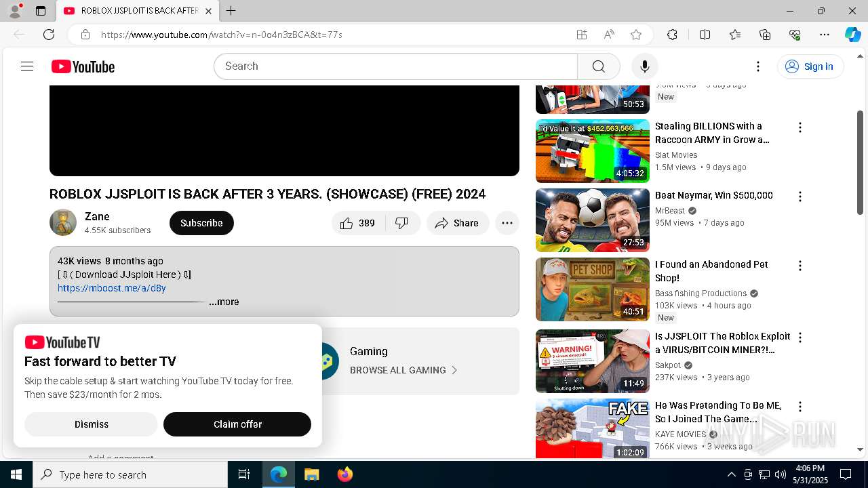Sign in to YouTube
Screen dimensions: 868x488
[810, 66]
